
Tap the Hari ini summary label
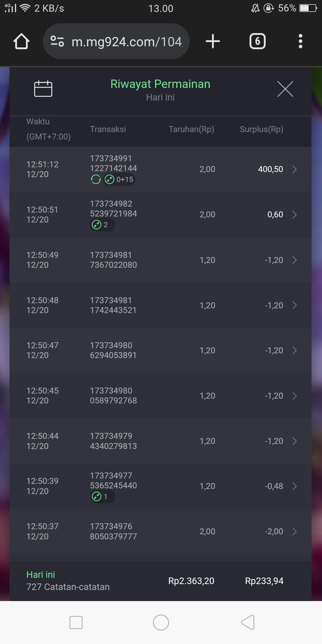41,575
